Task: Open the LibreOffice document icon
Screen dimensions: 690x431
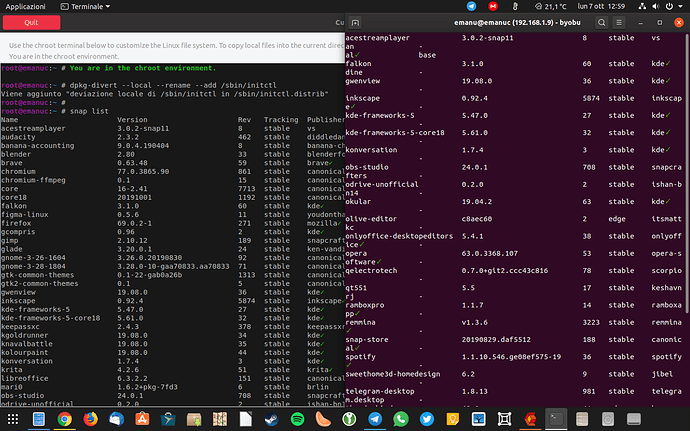Action: pyautogui.click(x=246, y=419)
